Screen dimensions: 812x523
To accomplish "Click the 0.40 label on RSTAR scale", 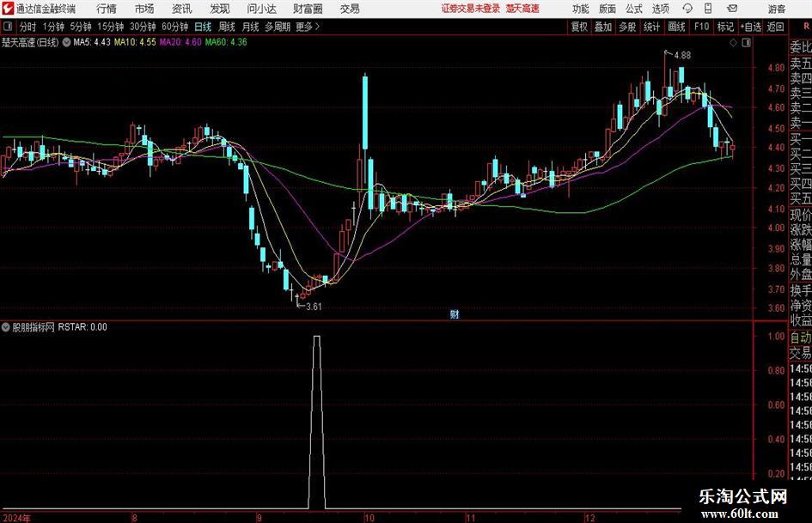I will [776, 439].
